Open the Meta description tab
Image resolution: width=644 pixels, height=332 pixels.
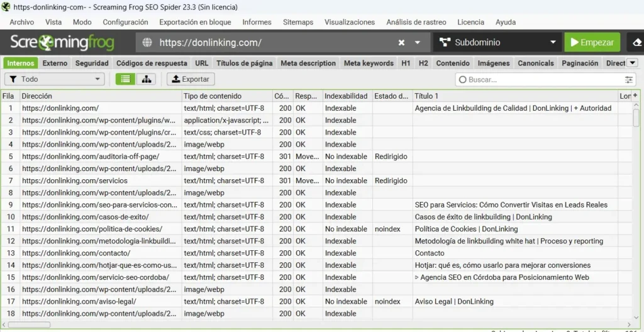tap(308, 64)
